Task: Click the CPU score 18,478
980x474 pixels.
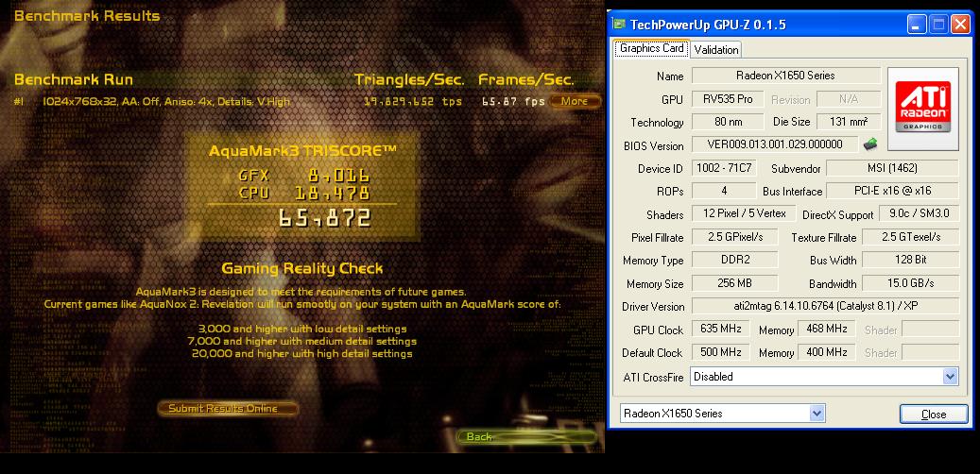Action: point(332,193)
